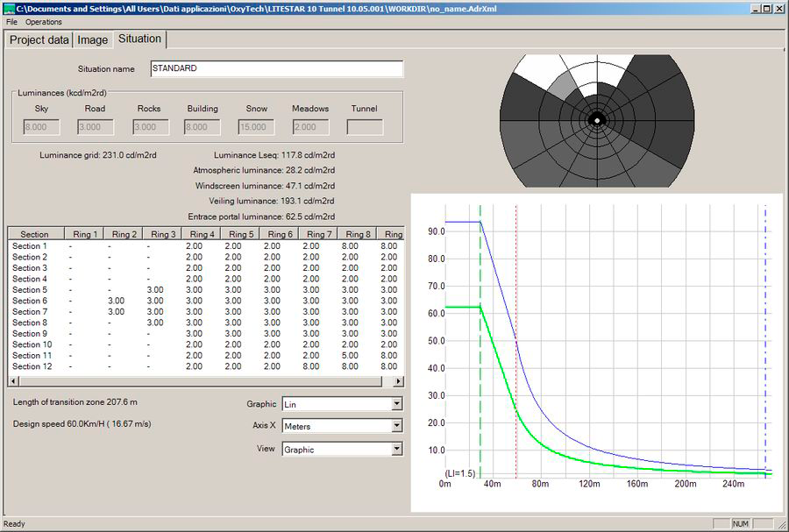This screenshot has height=532, width=789.
Task: Open the Operations menu
Action: pos(44,21)
